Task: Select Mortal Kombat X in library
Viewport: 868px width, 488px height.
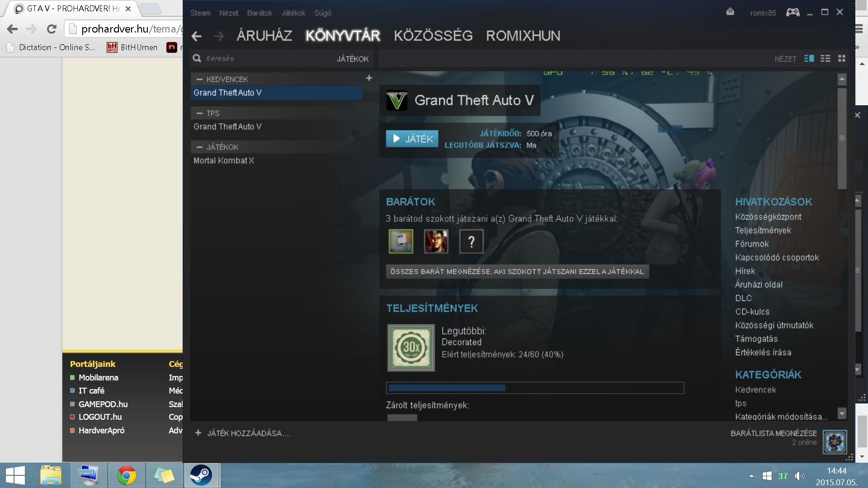Action: click(224, 161)
